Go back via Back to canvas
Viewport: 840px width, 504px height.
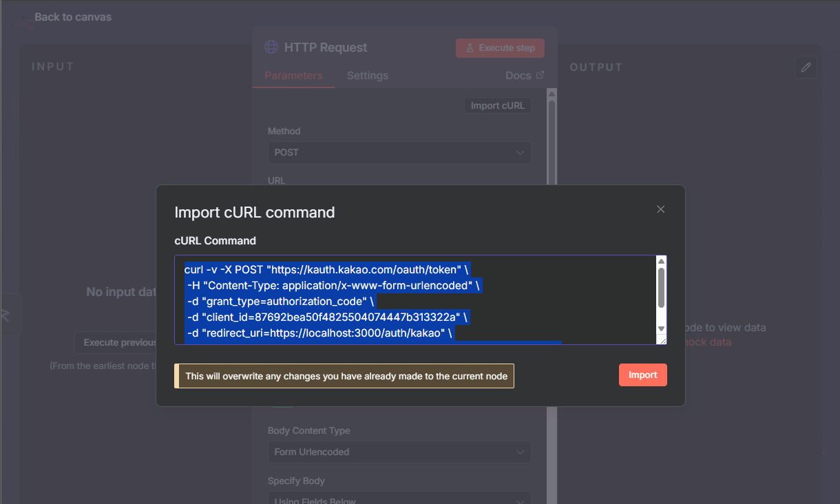click(72, 17)
